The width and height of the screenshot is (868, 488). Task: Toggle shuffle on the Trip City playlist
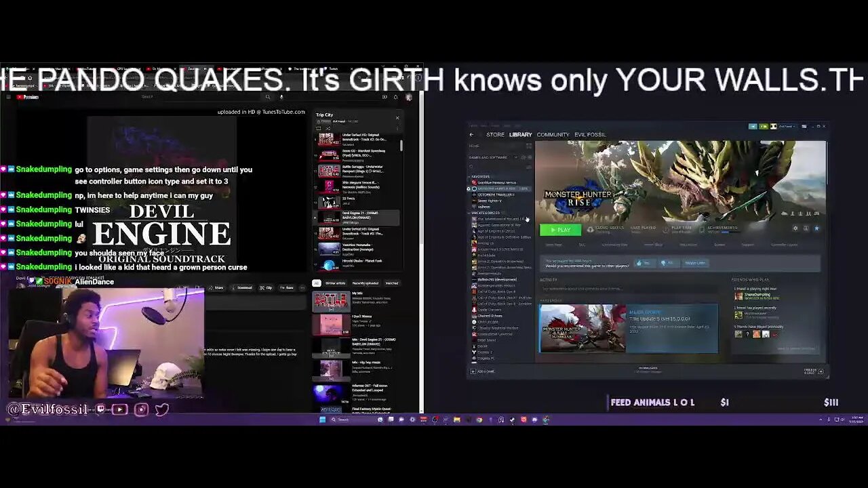[328, 129]
